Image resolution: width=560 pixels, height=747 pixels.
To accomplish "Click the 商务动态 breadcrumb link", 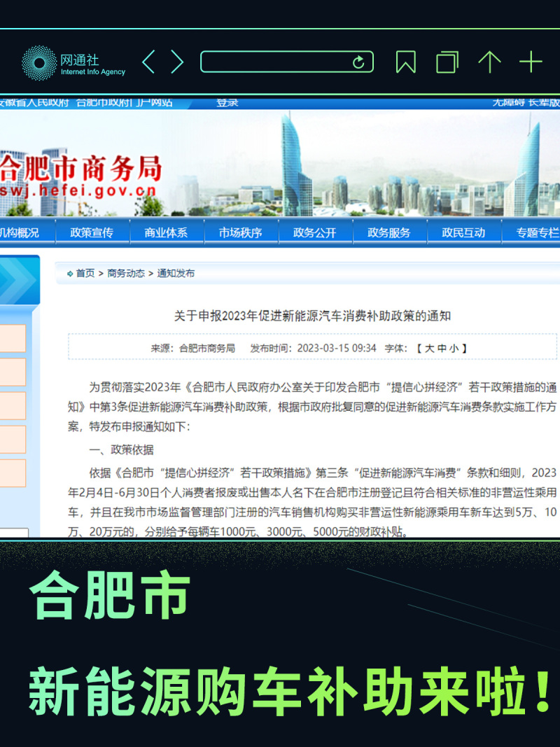I will point(126,274).
